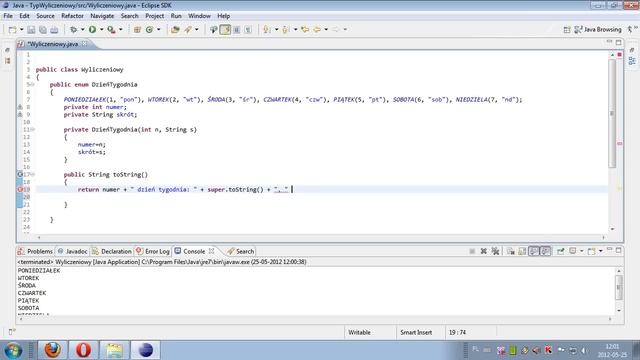Click the Open Perspective icon
The image size is (640, 360).
[x=567, y=30]
